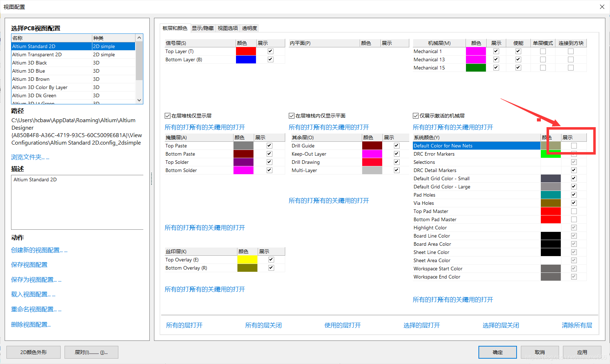Toggle Mechanical 13 使能 checkbox
The width and height of the screenshot is (610, 364).
point(518,59)
